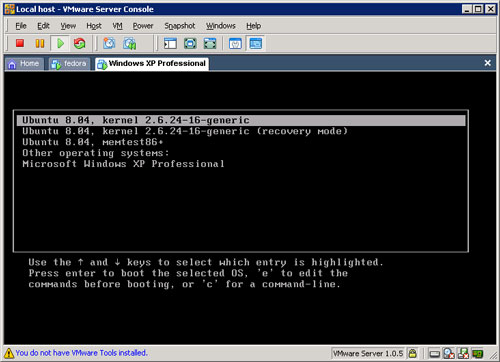Viewport: 500px width, 362px height.
Task: Toggle the inventory sidebar icon
Action: tap(170, 43)
